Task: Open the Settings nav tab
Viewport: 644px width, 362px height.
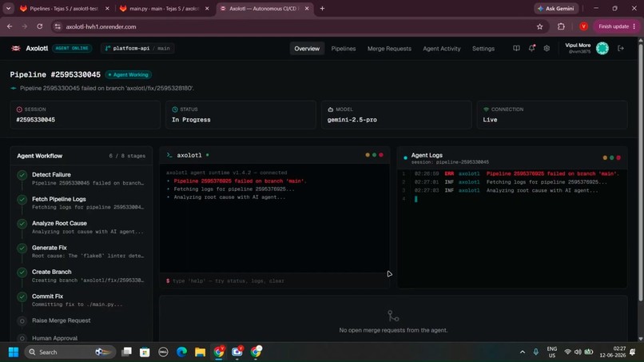Action: pos(483,49)
